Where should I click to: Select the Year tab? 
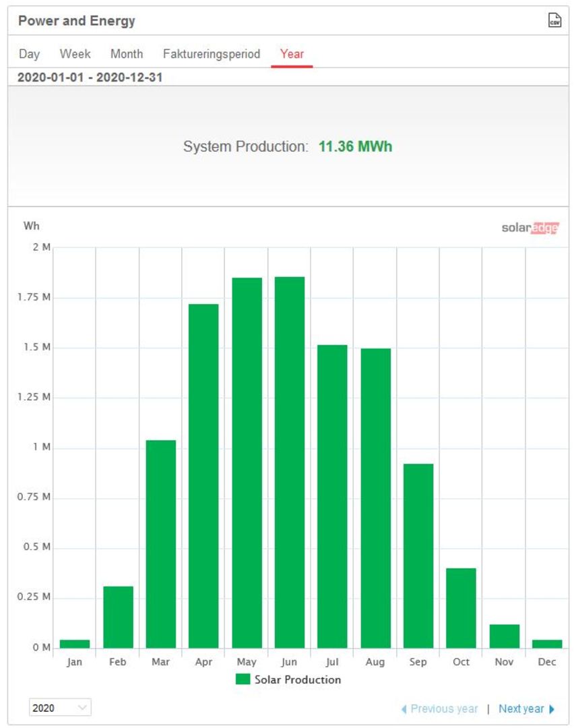(x=292, y=54)
